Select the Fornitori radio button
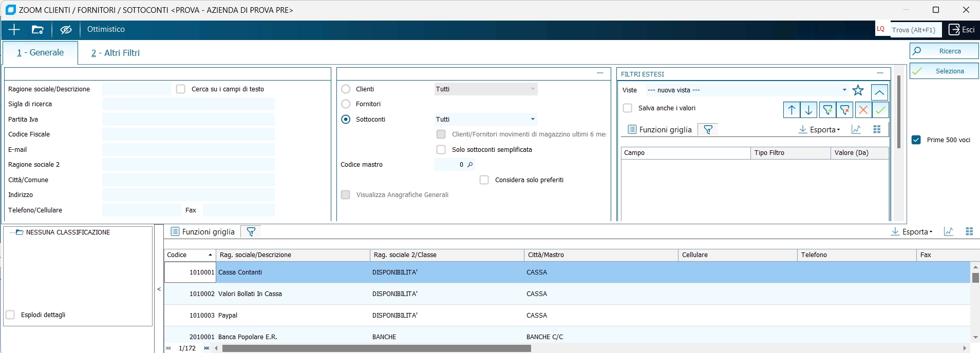This screenshot has width=980, height=353. 346,104
